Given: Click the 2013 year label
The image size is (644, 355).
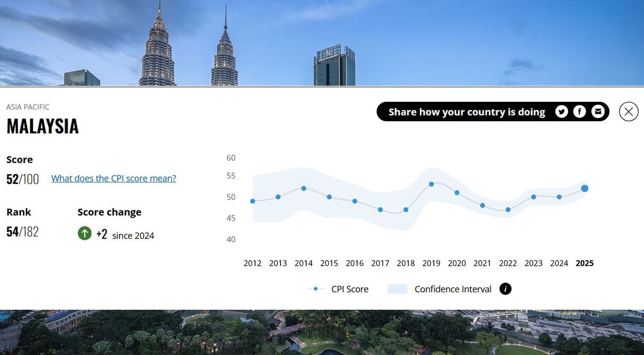Looking at the screenshot, I should tap(278, 263).
